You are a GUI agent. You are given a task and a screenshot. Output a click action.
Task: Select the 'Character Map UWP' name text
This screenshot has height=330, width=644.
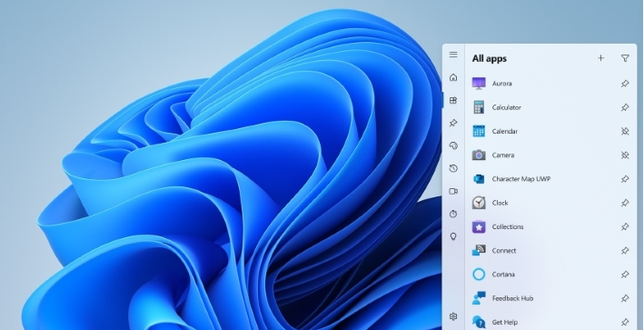tap(521, 179)
